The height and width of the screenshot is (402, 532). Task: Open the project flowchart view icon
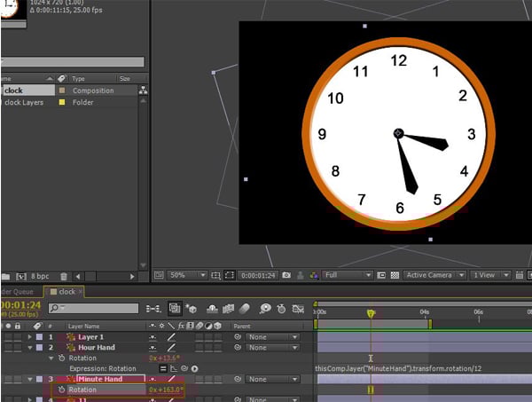144,91
